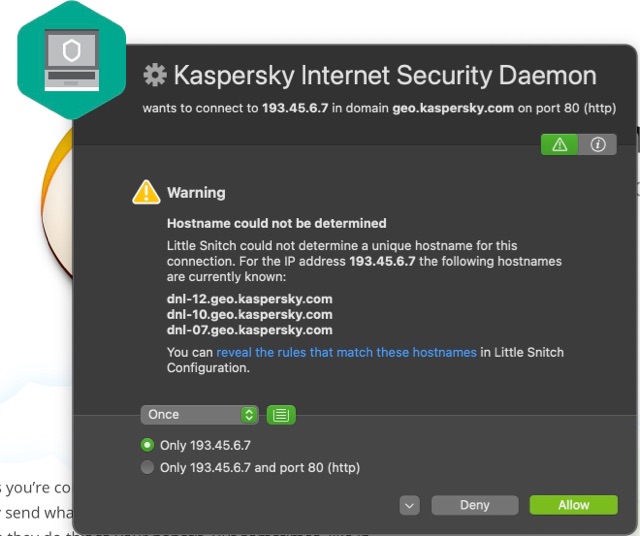The height and width of the screenshot is (536, 640).
Task: Click the green list icon beside Once
Action: pyautogui.click(x=281, y=414)
